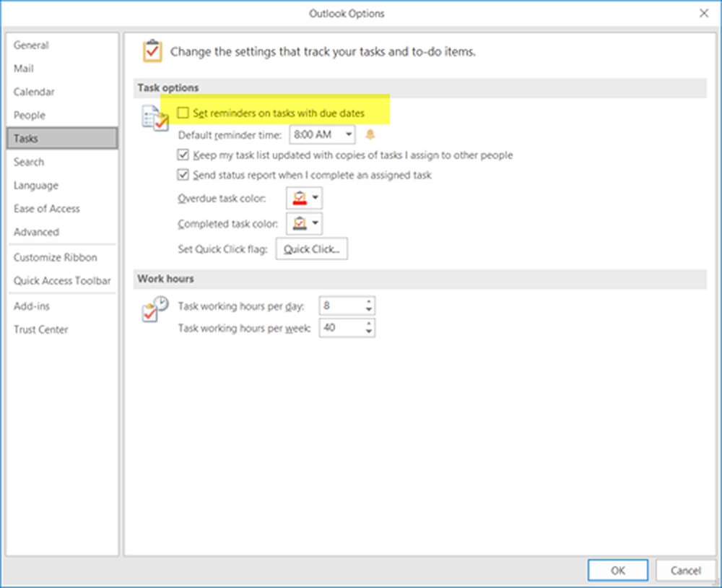Go to Trust Center settings
722x588 pixels.
tap(40, 329)
